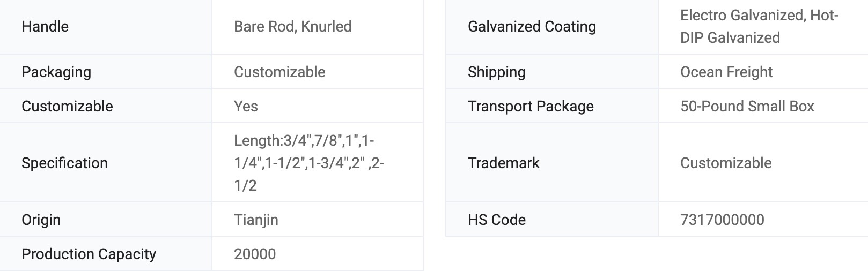Click the Yes value in Customizable row
The image size is (868, 271).
(246, 106)
